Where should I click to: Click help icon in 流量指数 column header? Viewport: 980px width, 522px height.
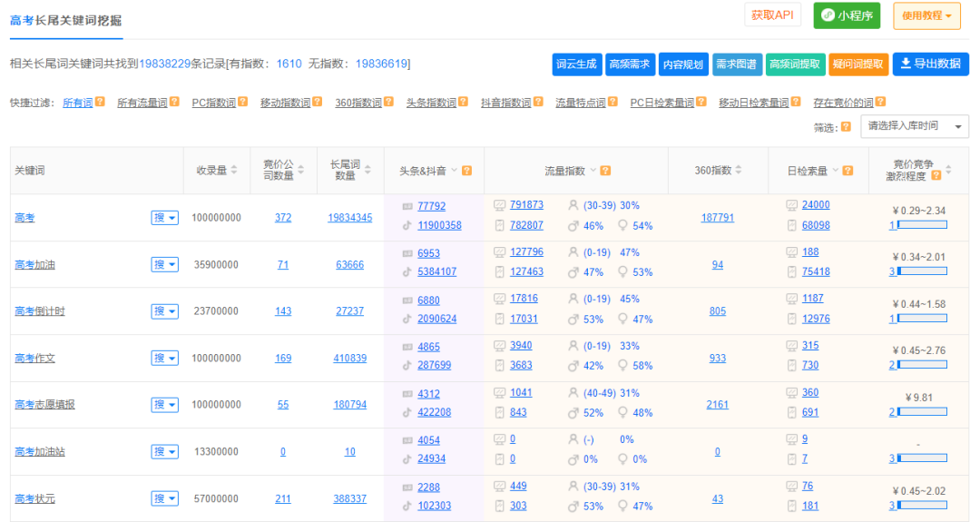tap(605, 171)
